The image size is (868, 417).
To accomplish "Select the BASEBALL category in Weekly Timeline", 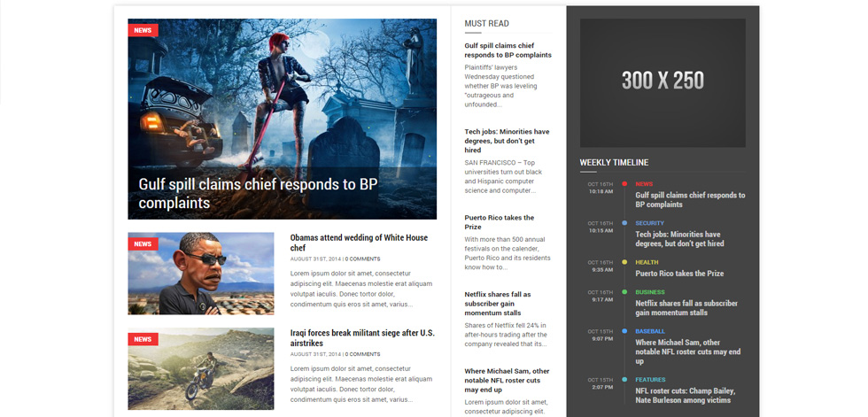I will [x=650, y=331].
